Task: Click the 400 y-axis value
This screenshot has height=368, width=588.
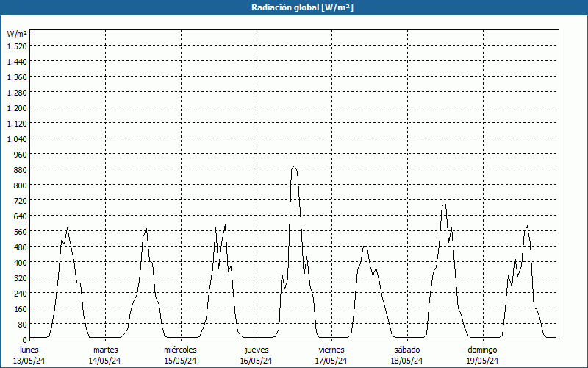Action: pyautogui.click(x=21, y=263)
